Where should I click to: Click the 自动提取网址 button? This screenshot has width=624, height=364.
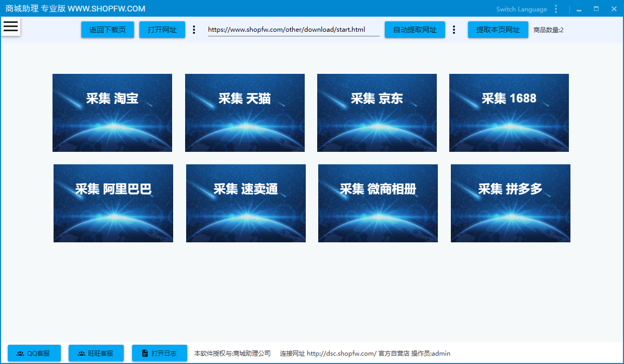pos(415,30)
